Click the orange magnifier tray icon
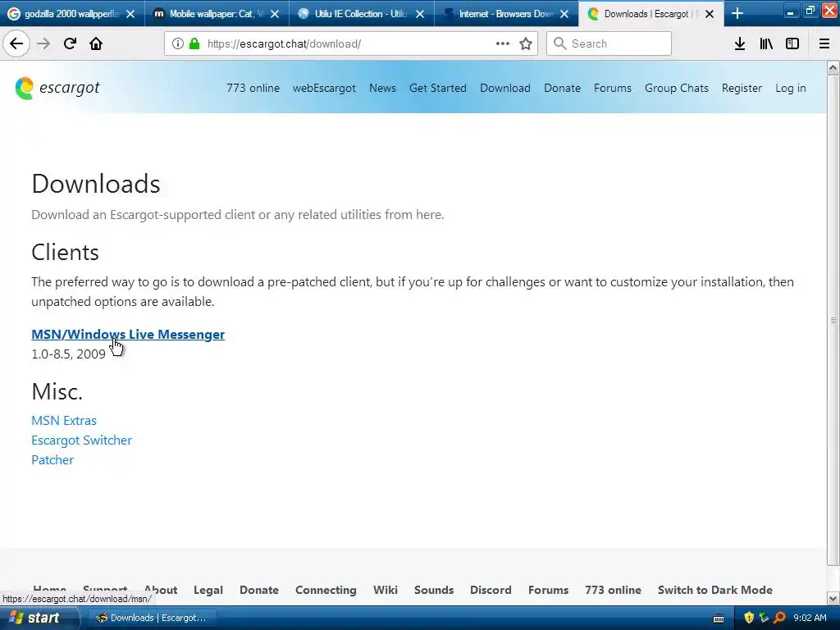Screen dimensions: 840x630 [x=779, y=618]
